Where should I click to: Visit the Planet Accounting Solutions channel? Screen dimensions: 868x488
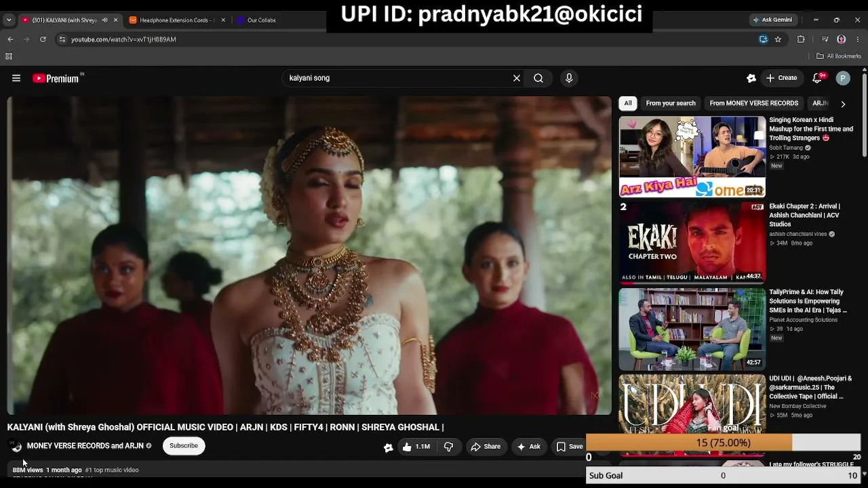coord(803,320)
